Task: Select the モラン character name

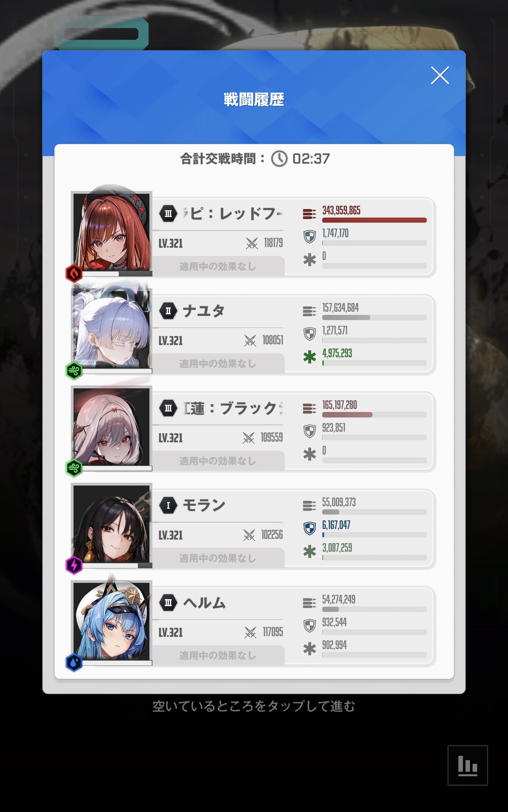Action: point(204,505)
